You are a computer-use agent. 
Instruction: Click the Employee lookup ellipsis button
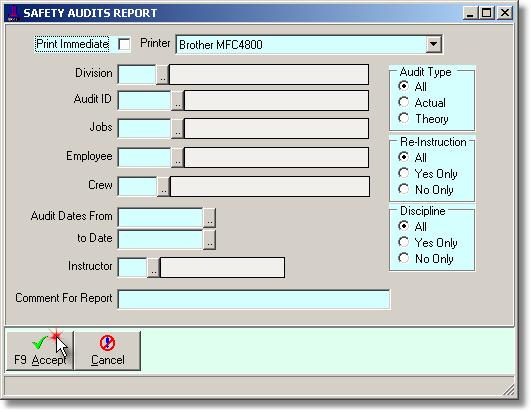click(177, 157)
